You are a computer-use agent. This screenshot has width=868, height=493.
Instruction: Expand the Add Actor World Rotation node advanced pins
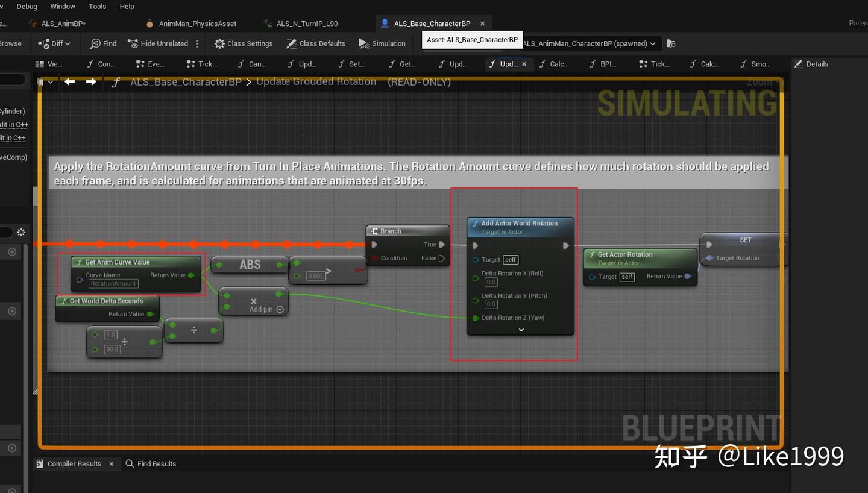[521, 330]
